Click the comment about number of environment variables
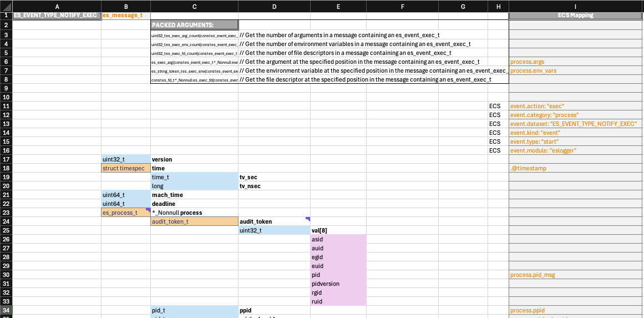The width and height of the screenshot is (644, 318). coord(355,44)
